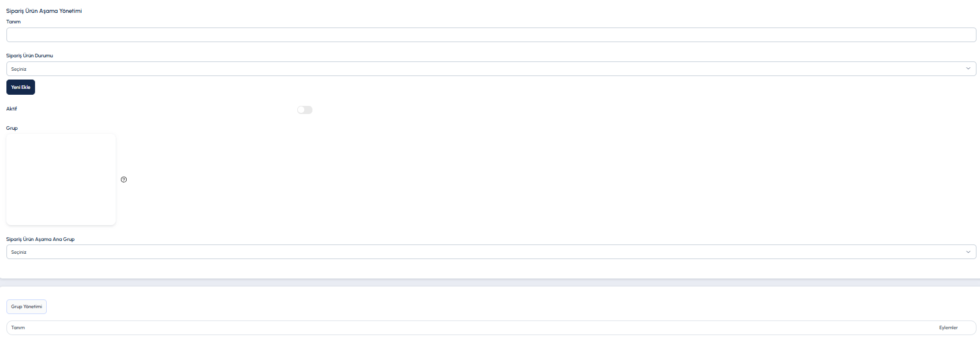
Task: Click the Eylemler column header
Action: (948, 327)
